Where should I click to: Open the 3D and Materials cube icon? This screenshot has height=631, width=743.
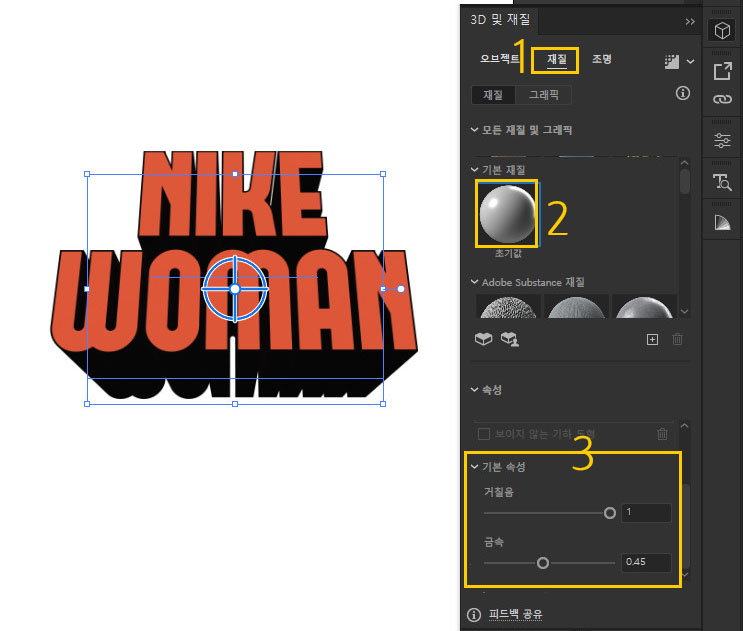pos(722,31)
